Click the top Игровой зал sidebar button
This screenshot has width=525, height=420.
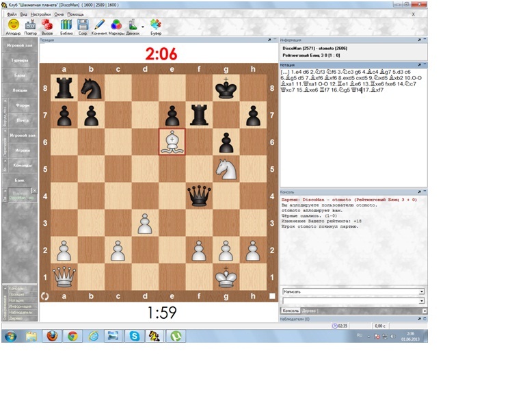click(19, 45)
